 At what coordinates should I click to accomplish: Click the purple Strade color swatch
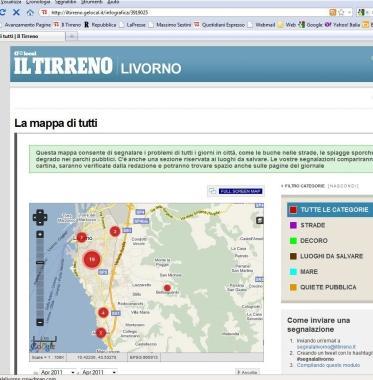[293, 225]
